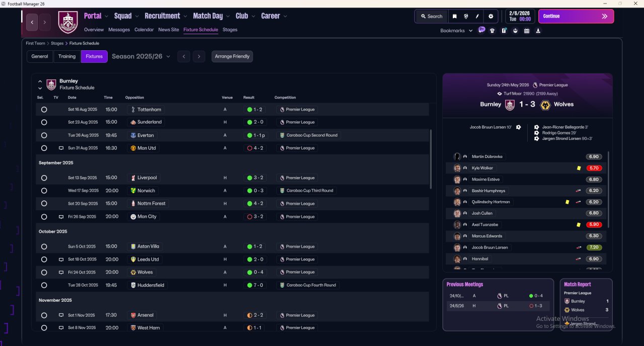Switch to the General tab
The width and height of the screenshot is (644, 346).
pos(40,56)
